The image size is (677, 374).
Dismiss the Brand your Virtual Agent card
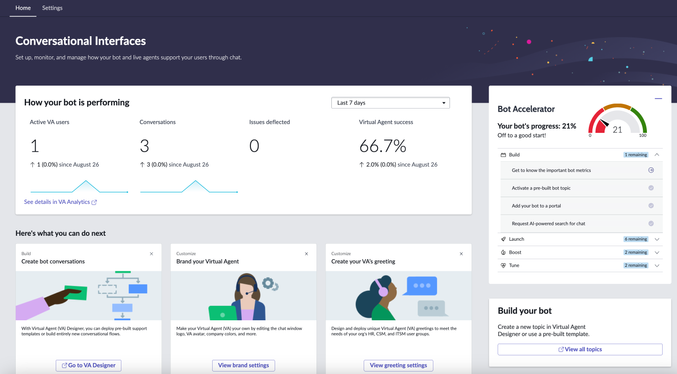pyautogui.click(x=307, y=254)
